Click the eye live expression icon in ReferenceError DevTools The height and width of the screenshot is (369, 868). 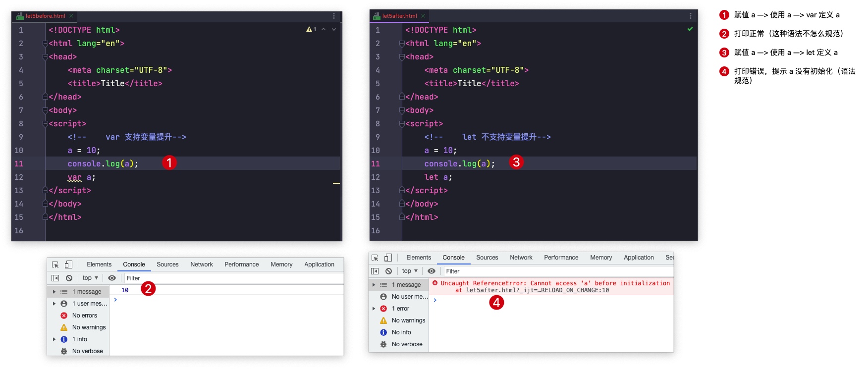[432, 271]
